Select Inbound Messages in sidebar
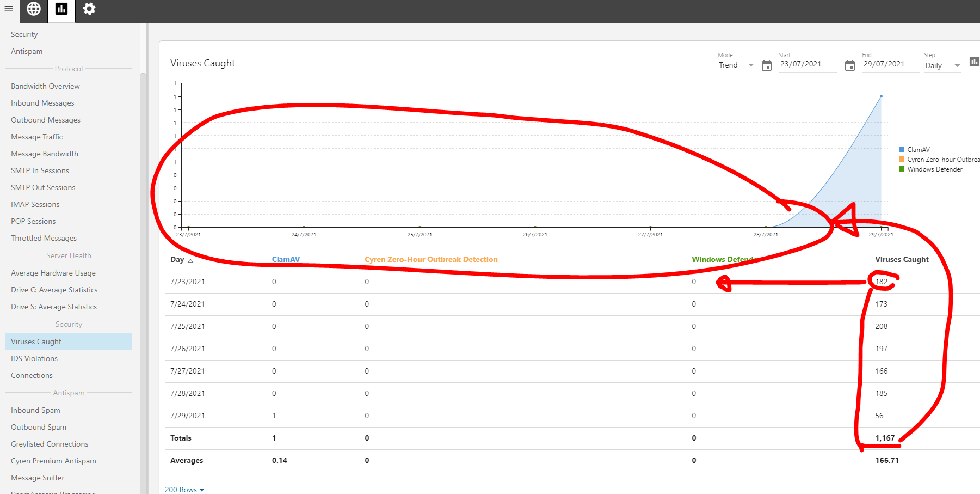The height and width of the screenshot is (494, 980). tap(42, 103)
